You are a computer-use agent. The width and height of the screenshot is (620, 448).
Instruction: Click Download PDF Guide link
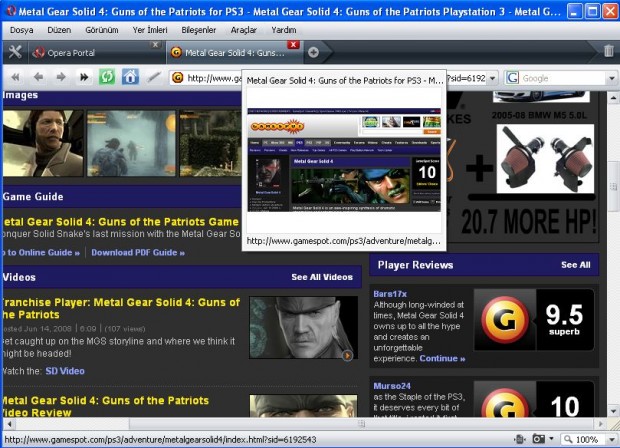[x=138, y=252]
